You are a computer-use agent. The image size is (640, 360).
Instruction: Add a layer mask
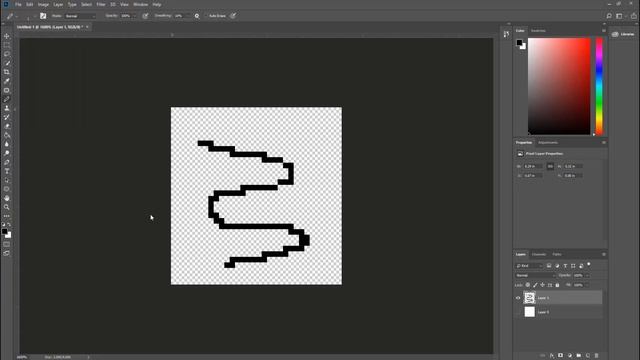pyautogui.click(x=560, y=356)
